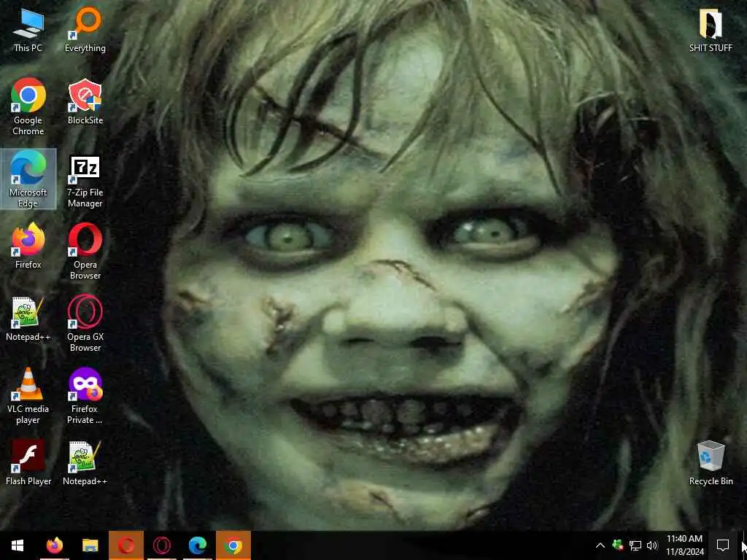Show hidden system tray icons

600,545
